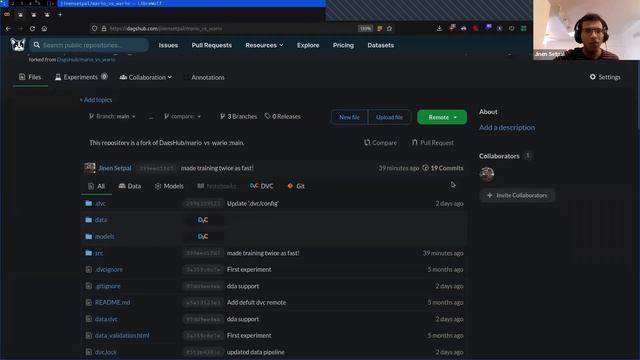640x360 pixels.
Task: Click the browser address bar URL
Action: 166,29
